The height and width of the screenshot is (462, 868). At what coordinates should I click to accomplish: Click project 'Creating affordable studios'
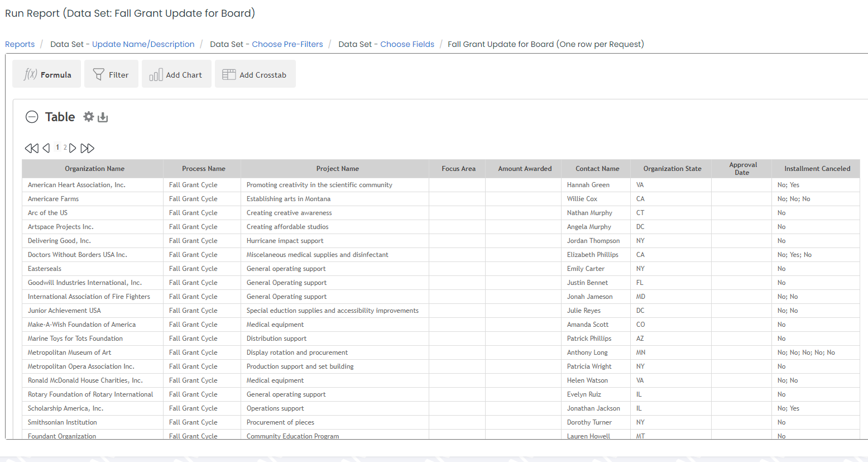[x=287, y=227]
